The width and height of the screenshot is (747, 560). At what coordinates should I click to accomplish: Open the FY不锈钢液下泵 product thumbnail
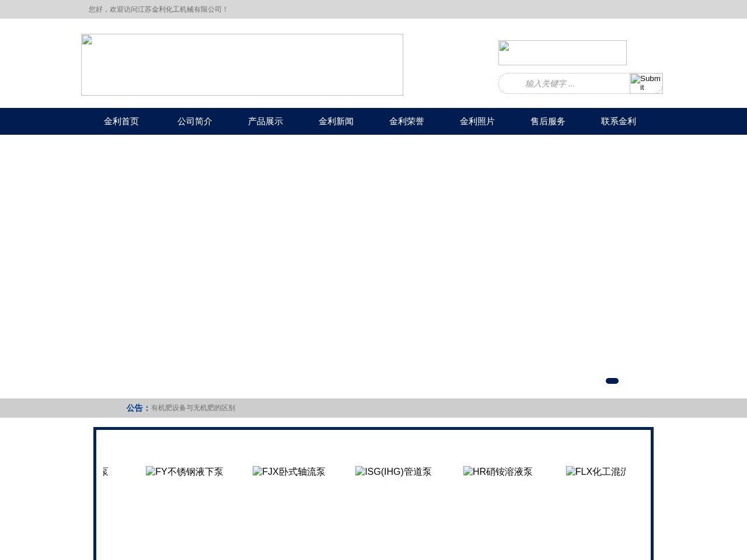tap(184, 472)
